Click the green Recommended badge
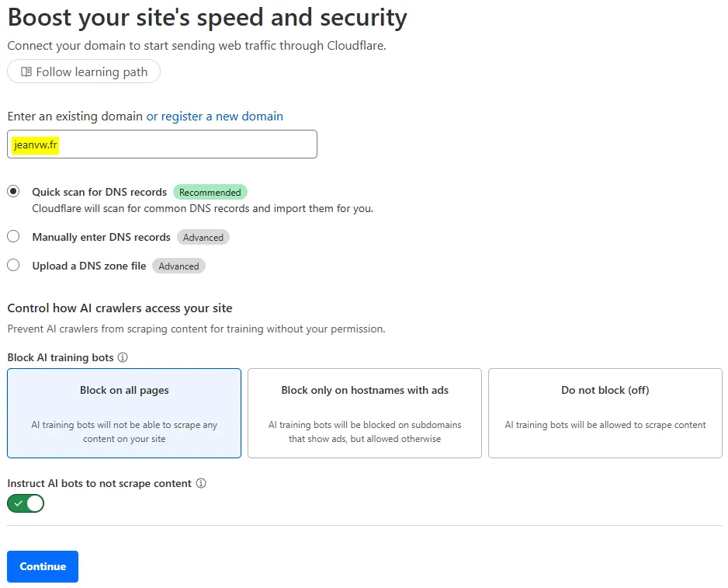This screenshot has width=728, height=588. click(210, 193)
